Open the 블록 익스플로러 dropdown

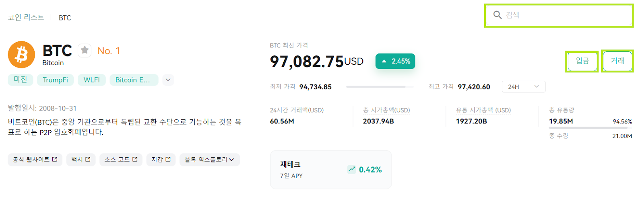pyautogui.click(x=210, y=160)
